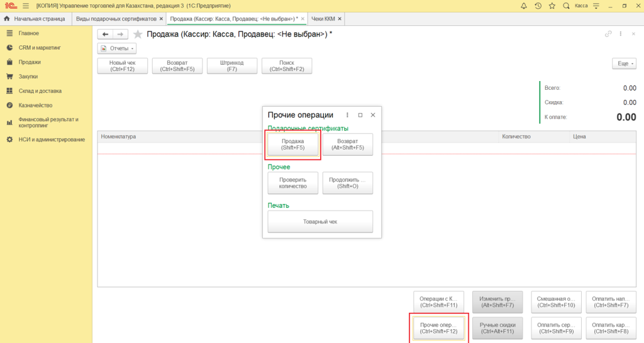Screen dimensions: 644x343
Task: Click back arrow navigation button
Action: pos(105,35)
